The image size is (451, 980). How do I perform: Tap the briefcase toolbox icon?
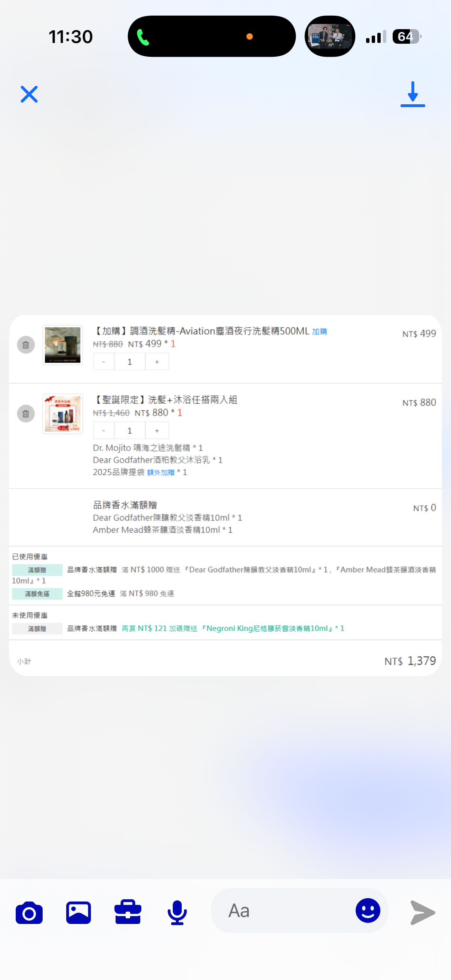tap(128, 912)
